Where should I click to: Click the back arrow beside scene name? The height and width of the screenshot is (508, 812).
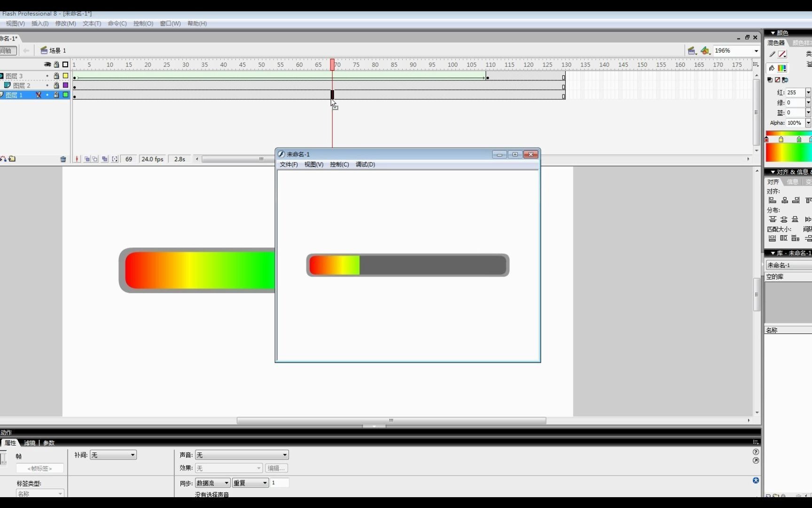(26, 50)
